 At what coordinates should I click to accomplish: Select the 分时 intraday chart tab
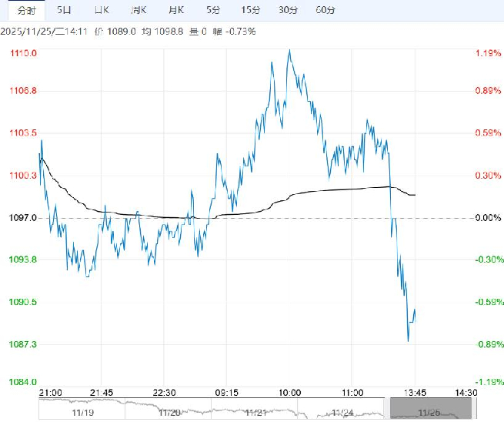pyautogui.click(x=25, y=10)
